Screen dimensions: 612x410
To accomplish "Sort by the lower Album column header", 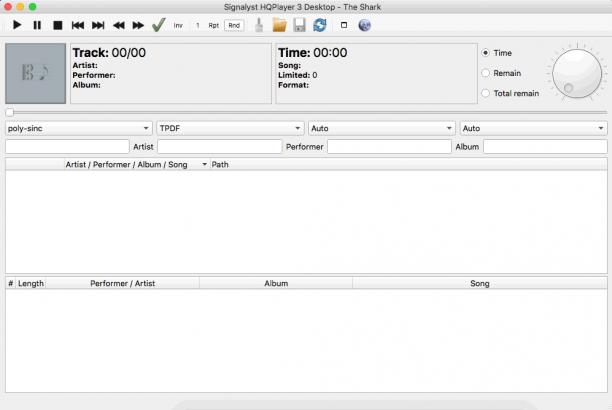I will (x=276, y=283).
